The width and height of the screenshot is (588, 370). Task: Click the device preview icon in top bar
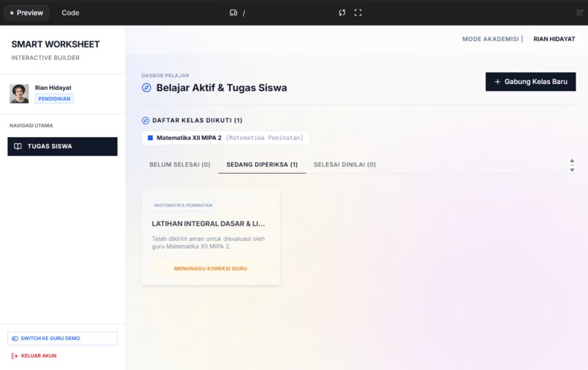233,12
